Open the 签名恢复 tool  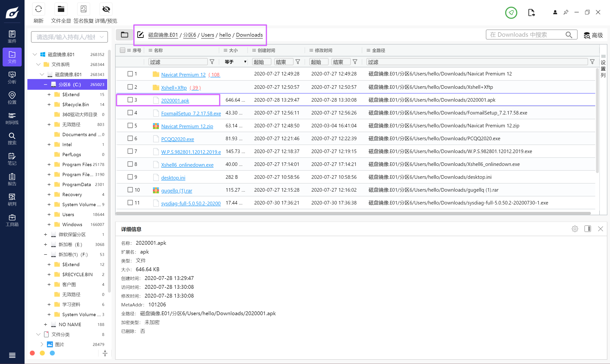[83, 9]
